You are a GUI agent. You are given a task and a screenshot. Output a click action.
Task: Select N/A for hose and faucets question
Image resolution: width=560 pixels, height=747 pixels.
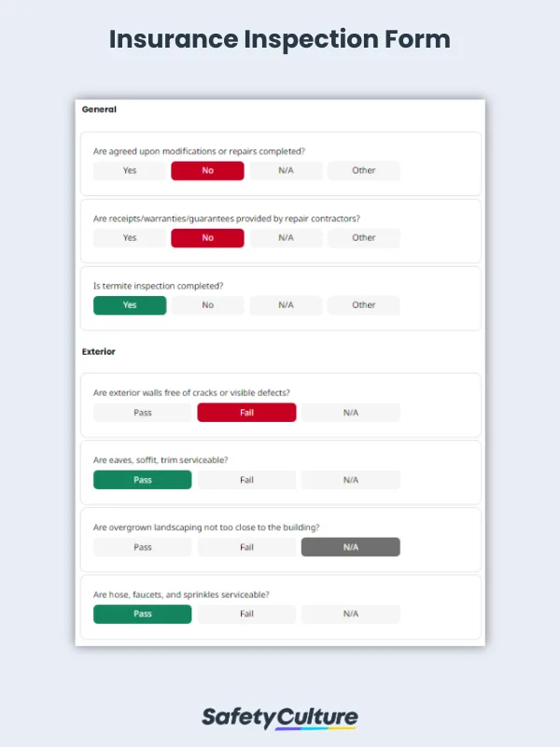point(350,613)
